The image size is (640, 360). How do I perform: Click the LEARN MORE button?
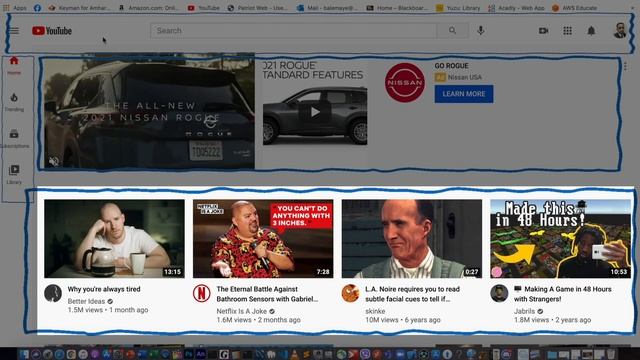[464, 94]
